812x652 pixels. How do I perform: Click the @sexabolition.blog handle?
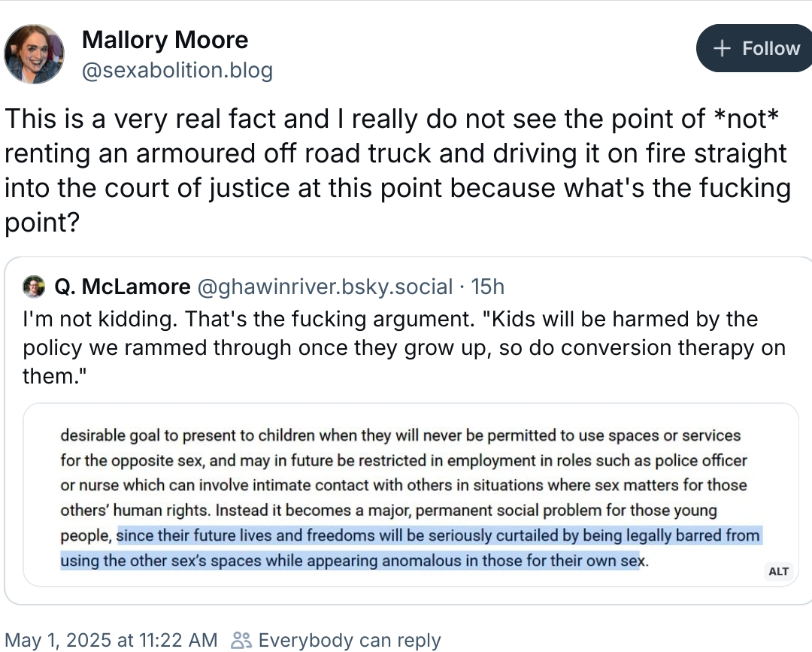click(177, 71)
